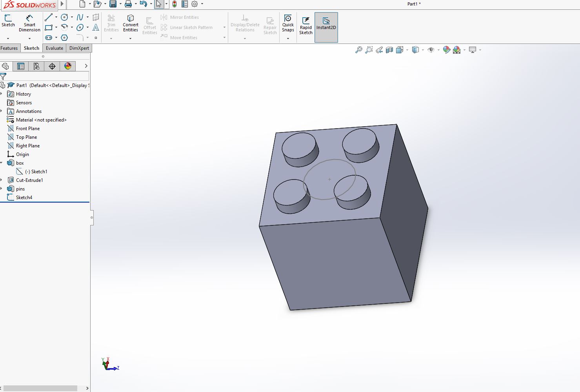Open the Line tool dropdown arrow

click(x=56, y=17)
